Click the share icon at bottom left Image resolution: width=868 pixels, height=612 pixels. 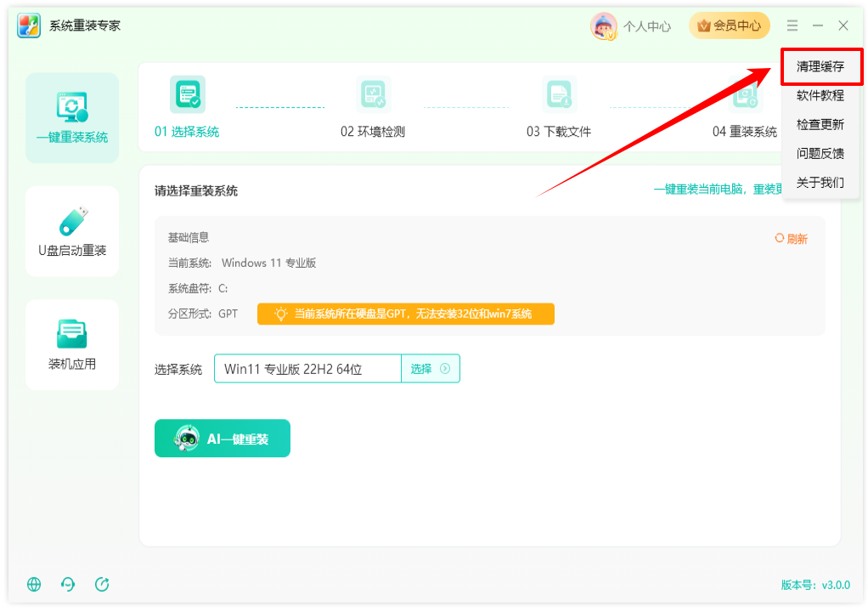[102, 584]
